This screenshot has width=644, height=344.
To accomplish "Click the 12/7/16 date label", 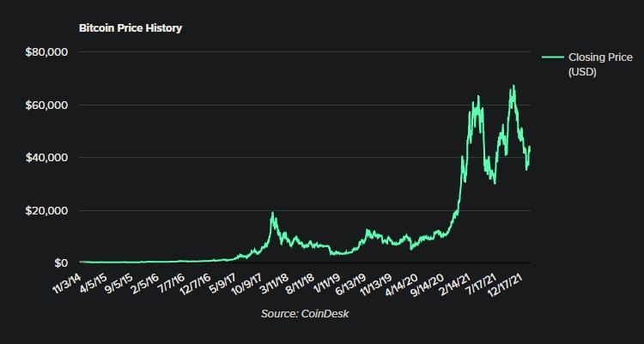I will [195, 283].
